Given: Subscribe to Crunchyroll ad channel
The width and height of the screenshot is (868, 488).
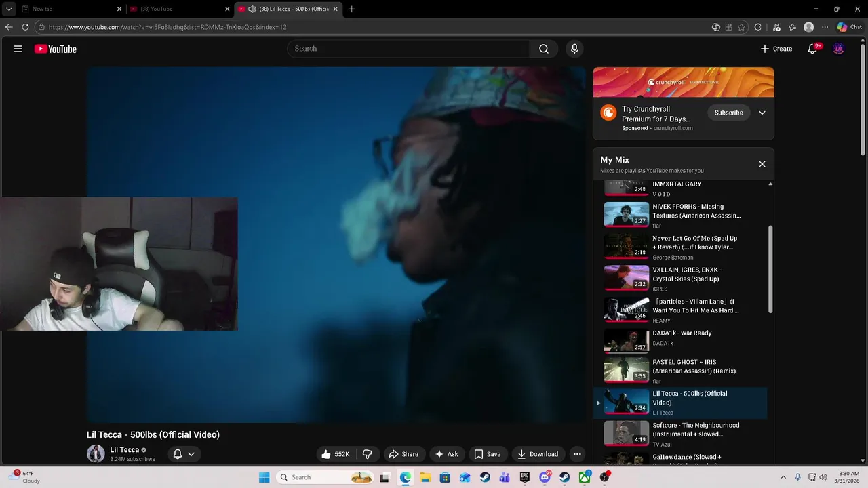Looking at the screenshot, I should coord(728,113).
